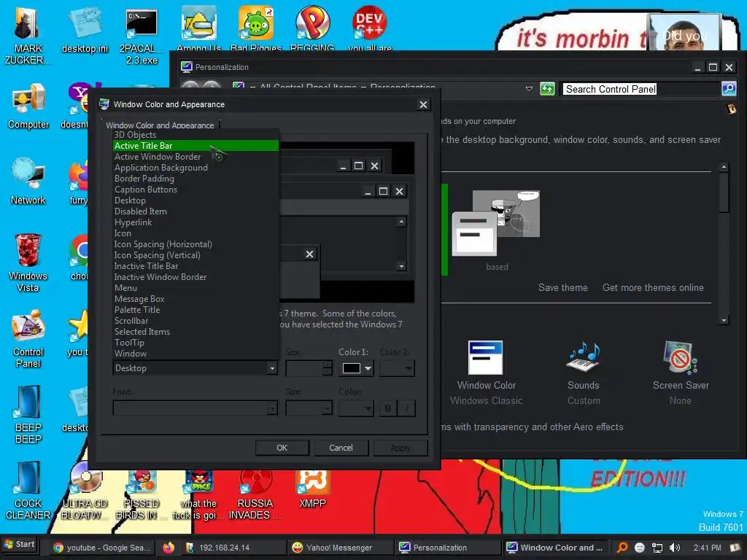
Task: Select the Among Us desktop shortcut
Action: pyautogui.click(x=198, y=28)
